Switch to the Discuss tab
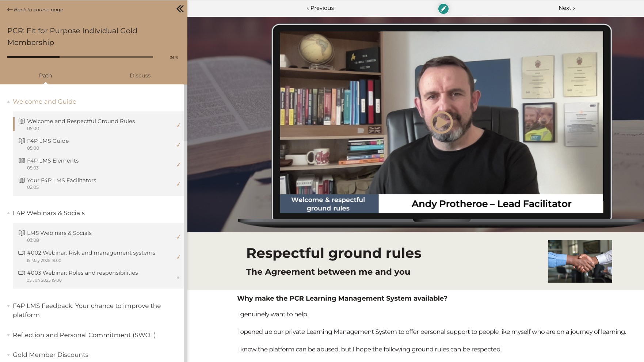Screen dimensions: 644x362 (x=140, y=76)
